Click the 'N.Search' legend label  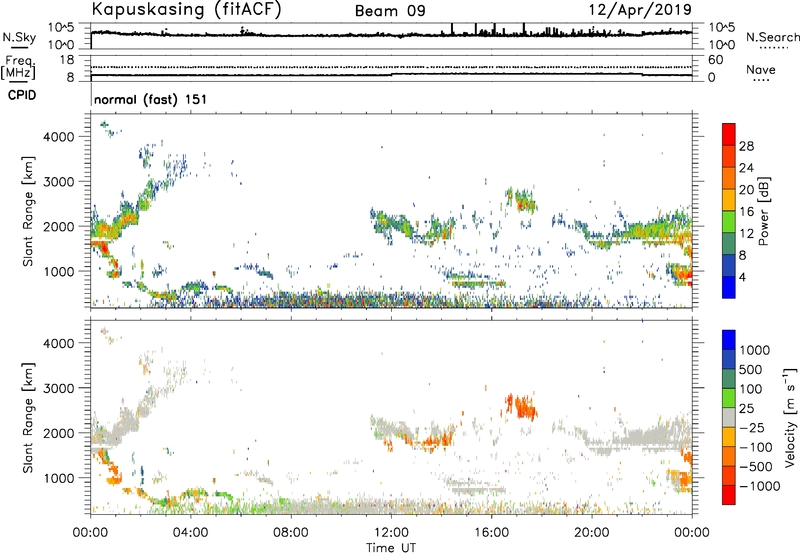[773, 37]
